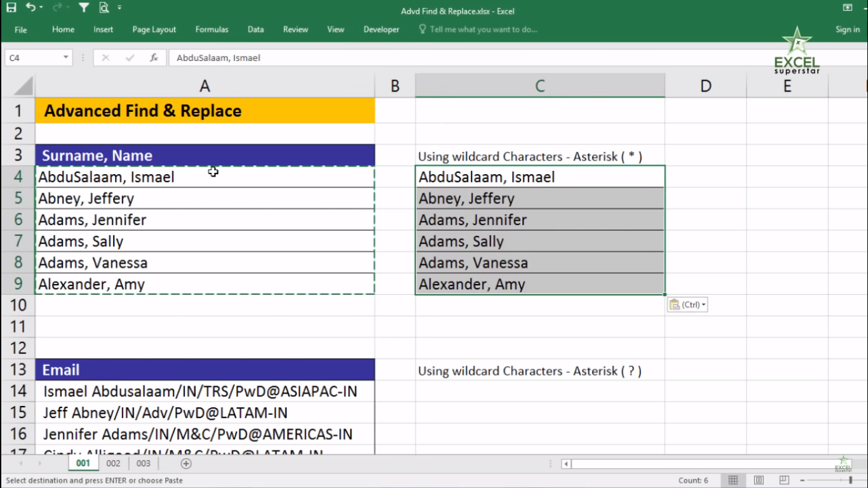
Task: Expand the Customize Quick Access Toolbar menu
Action: click(119, 8)
